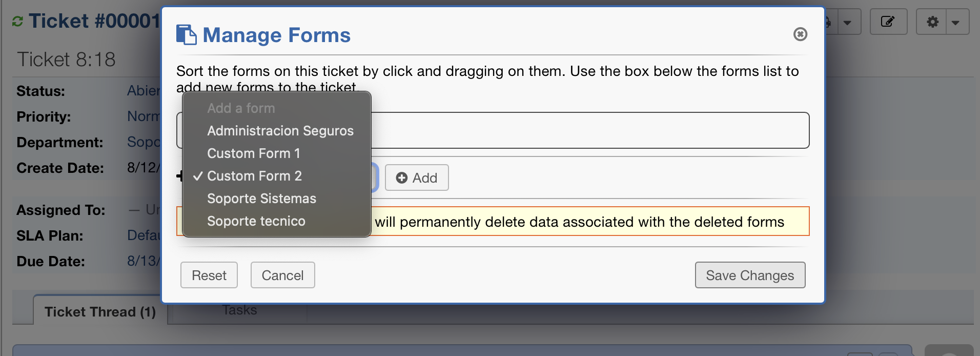Switch to the Ticket Thread tab
The image size is (980, 356).
100,311
